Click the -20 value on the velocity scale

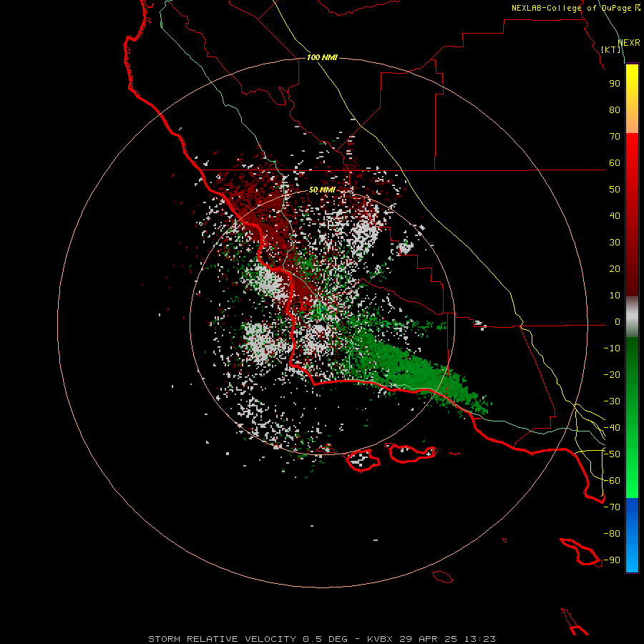(612, 374)
